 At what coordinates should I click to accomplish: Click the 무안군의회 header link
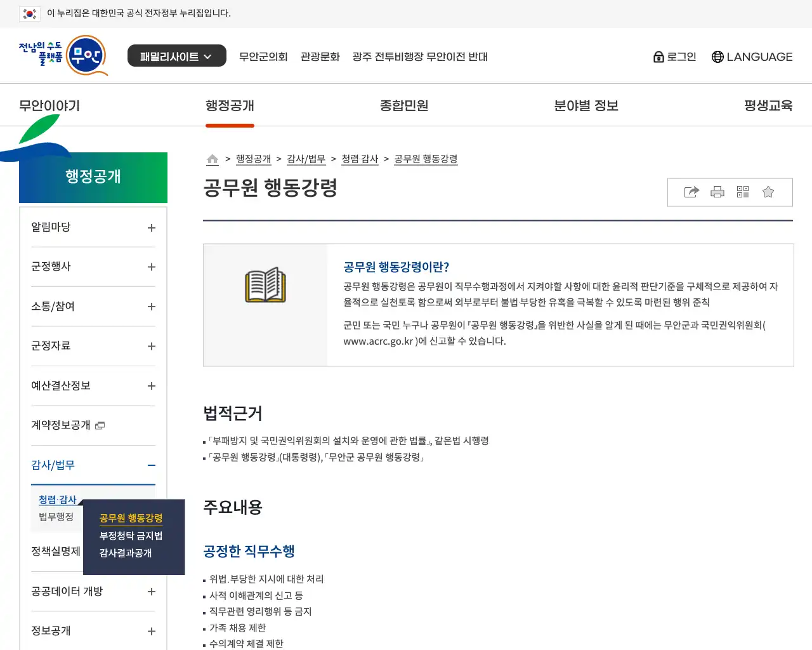263,56
